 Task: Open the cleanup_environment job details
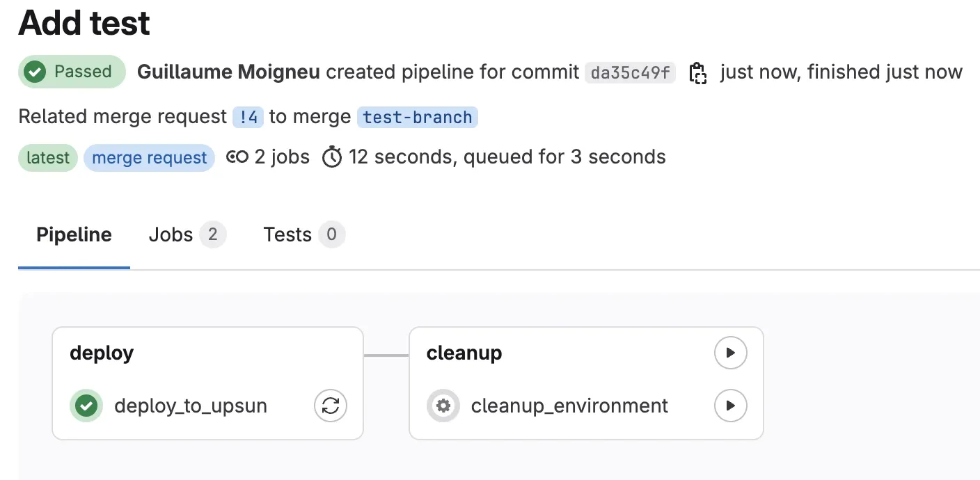point(569,406)
